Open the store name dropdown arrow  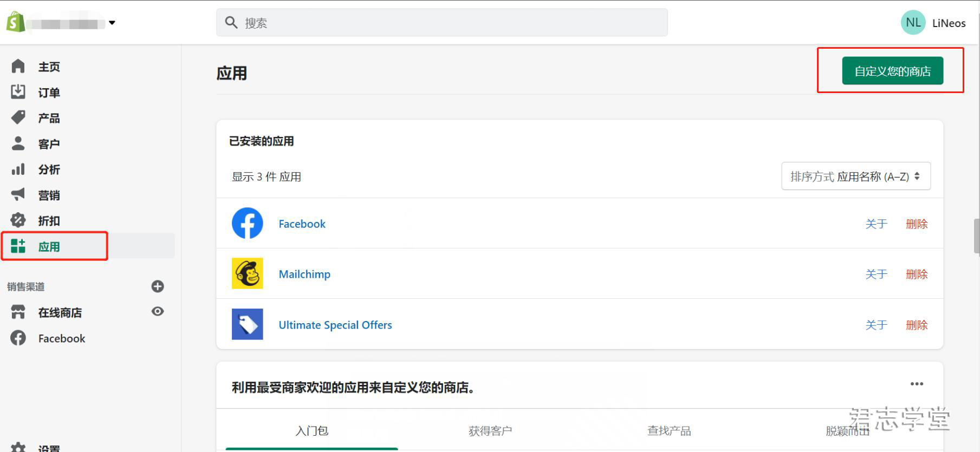tap(112, 23)
